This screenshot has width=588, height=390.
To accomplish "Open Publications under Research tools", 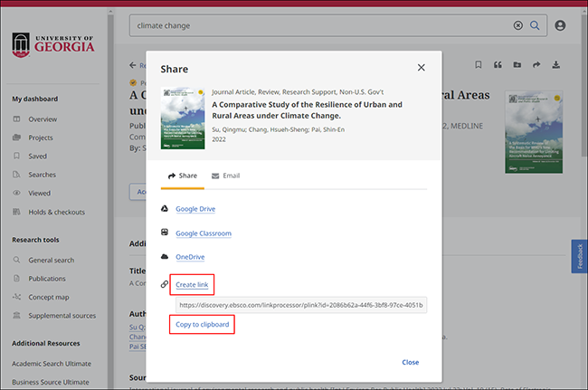I will 47,279.
